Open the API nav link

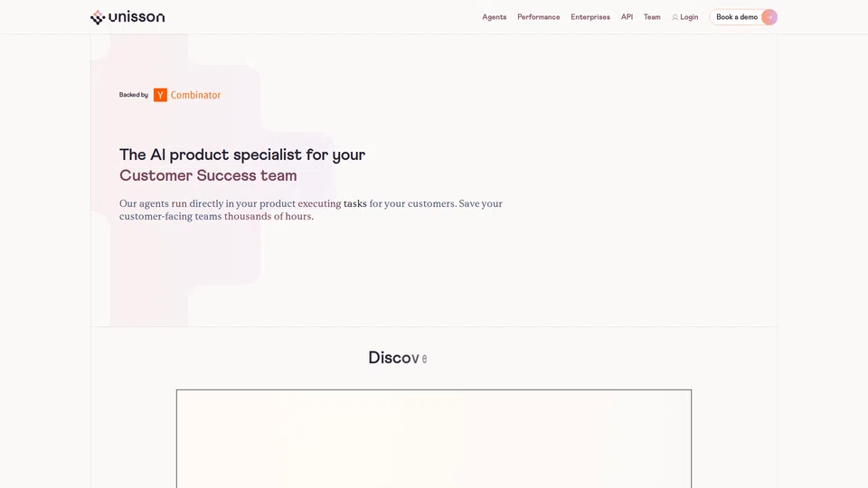point(627,17)
